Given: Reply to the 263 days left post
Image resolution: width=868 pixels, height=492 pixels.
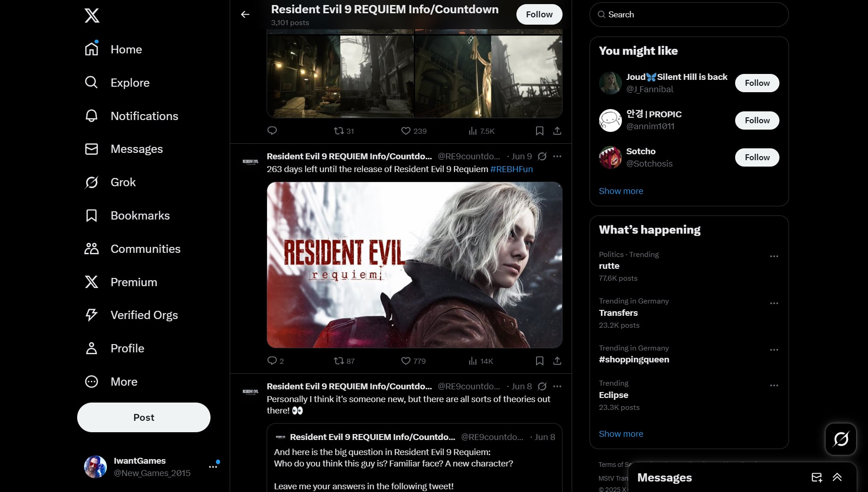Looking at the screenshot, I should point(275,361).
